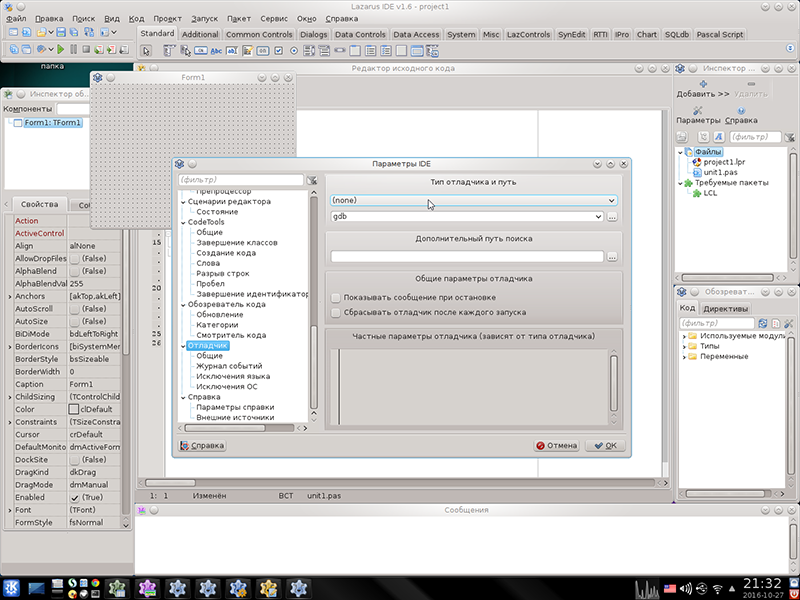Pick the TEdit component icon
The image size is (800, 600).
(x=232, y=51)
